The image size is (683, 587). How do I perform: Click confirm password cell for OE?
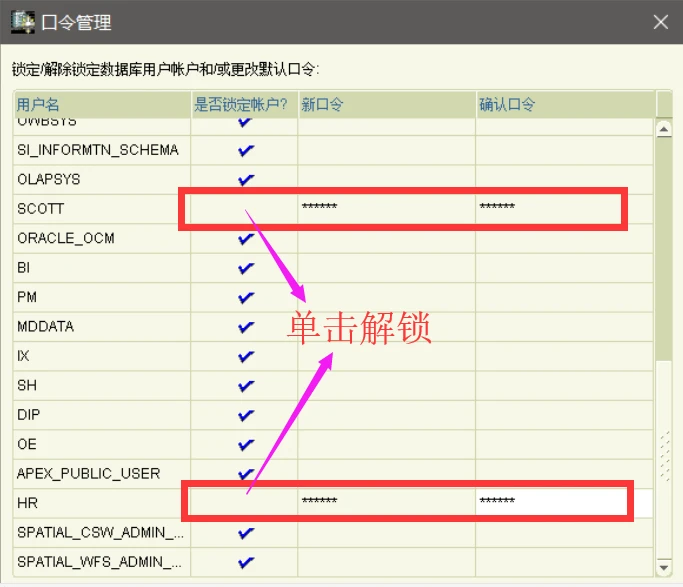point(565,445)
